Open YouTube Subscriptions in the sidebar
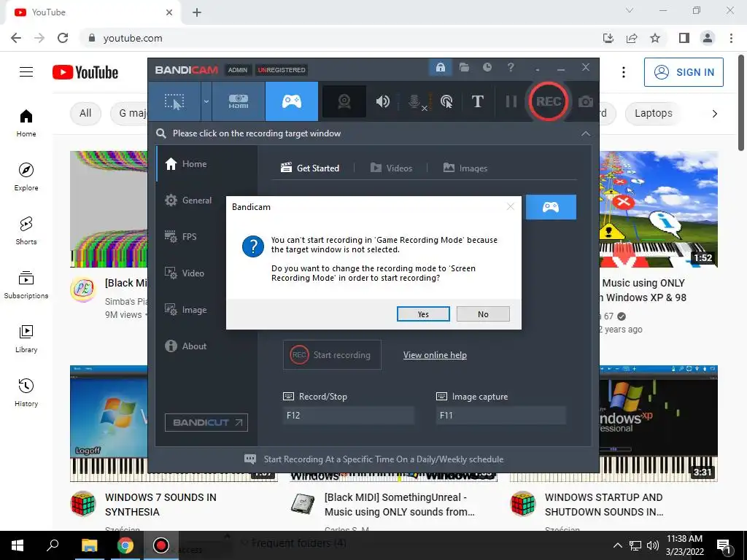This screenshot has height=560, width=747. [x=26, y=285]
